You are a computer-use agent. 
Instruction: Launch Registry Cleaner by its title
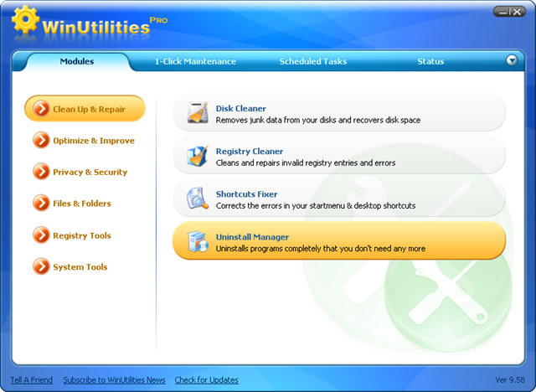(250, 152)
